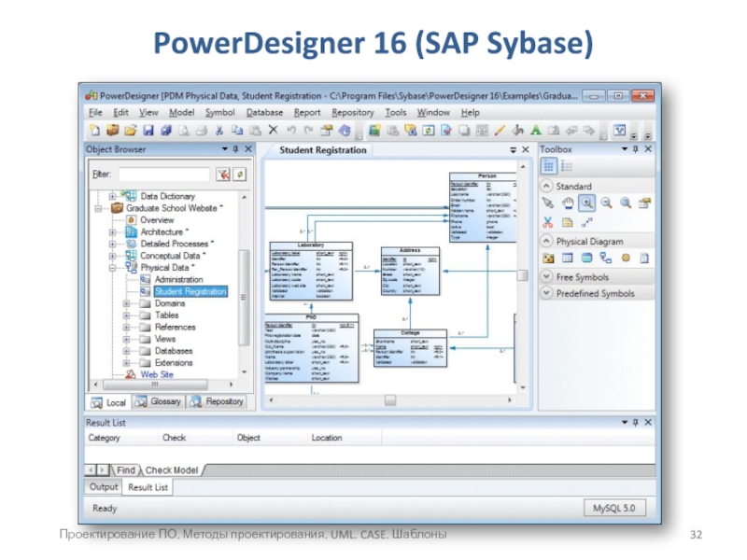Image resolution: width=747 pixels, height=560 pixels.
Task: Click the Filter input field
Action: coord(164,175)
